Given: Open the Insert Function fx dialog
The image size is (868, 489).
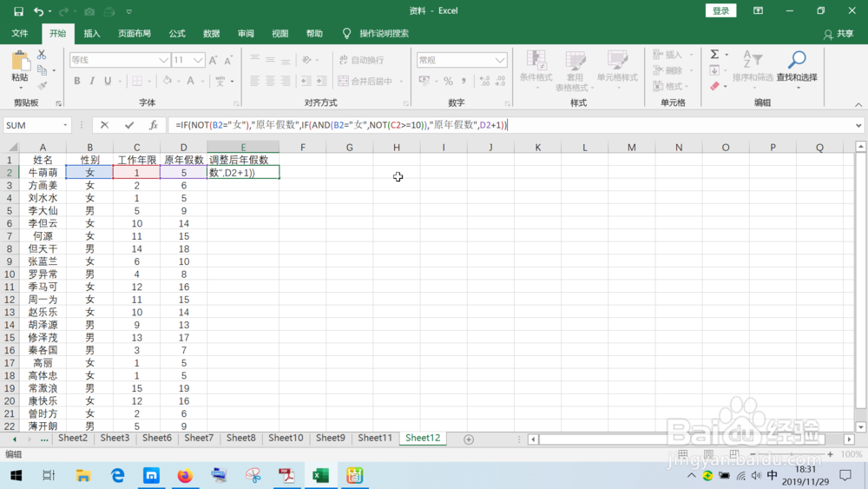Looking at the screenshot, I should (x=154, y=125).
